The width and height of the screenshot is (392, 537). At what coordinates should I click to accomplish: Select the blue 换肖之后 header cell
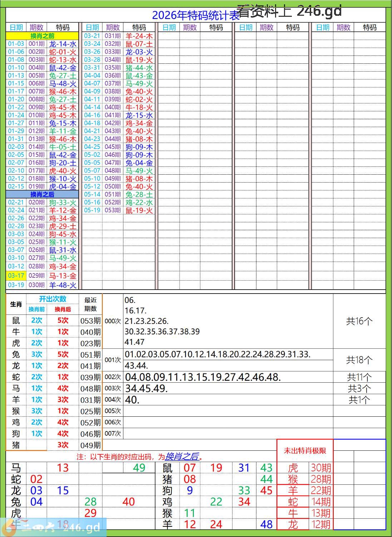click(x=42, y=194)
